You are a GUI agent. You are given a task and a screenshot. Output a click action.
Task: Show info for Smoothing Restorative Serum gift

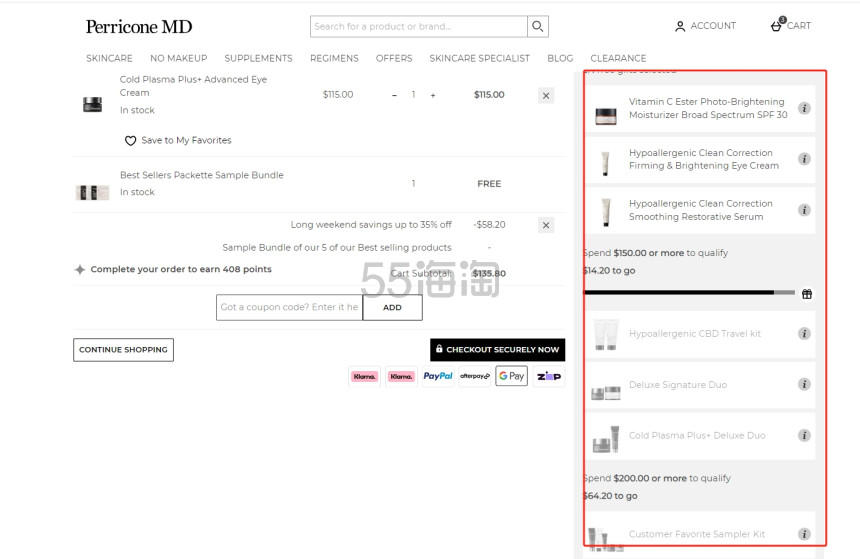click(x=804, y=210)
